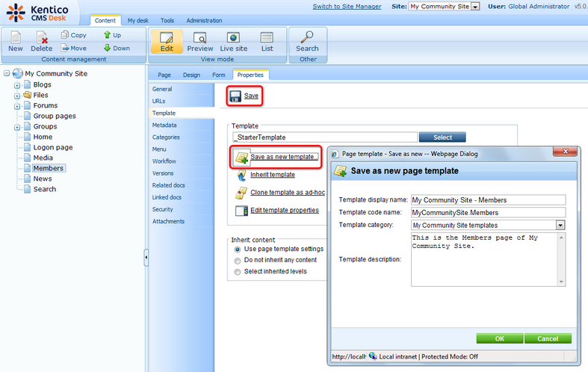Viewport: 588px width, 372px height.
Task: Click the Files folder icon in tree
Action: [x=28, y=95]
